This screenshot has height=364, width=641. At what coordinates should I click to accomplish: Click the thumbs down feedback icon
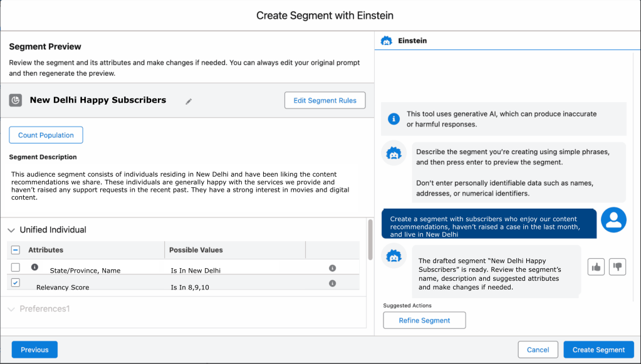click(x=618, y=267)
